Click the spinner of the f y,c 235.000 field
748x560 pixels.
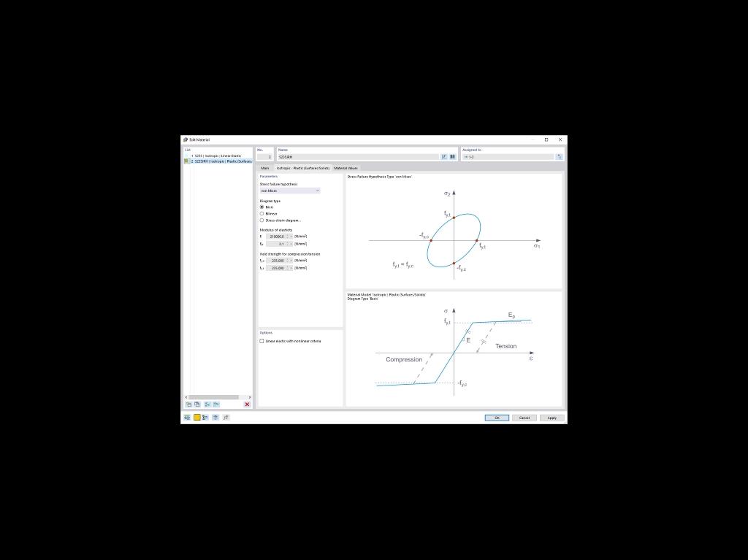pos(287,261)
